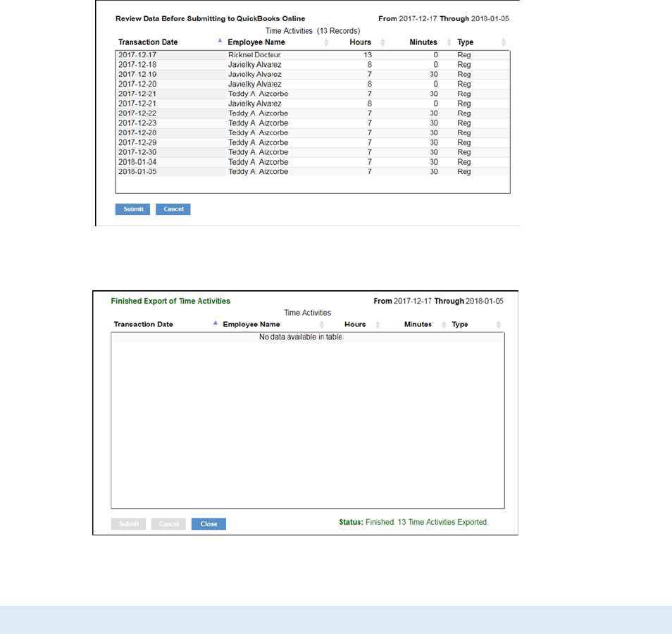The height and width of the screenshot is (634, 672).
Task: Click Teddy A. Aizcorbe in the 2017-12-21 row
Action: [x=258, y=94]
